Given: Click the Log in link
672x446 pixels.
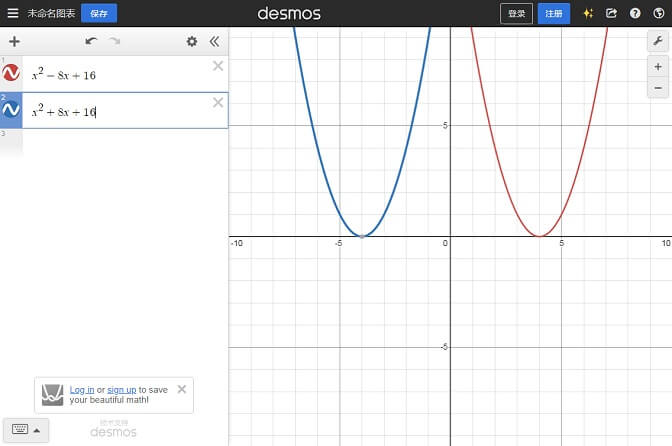Looking at the screenshot, I should [x=82, y=390].
